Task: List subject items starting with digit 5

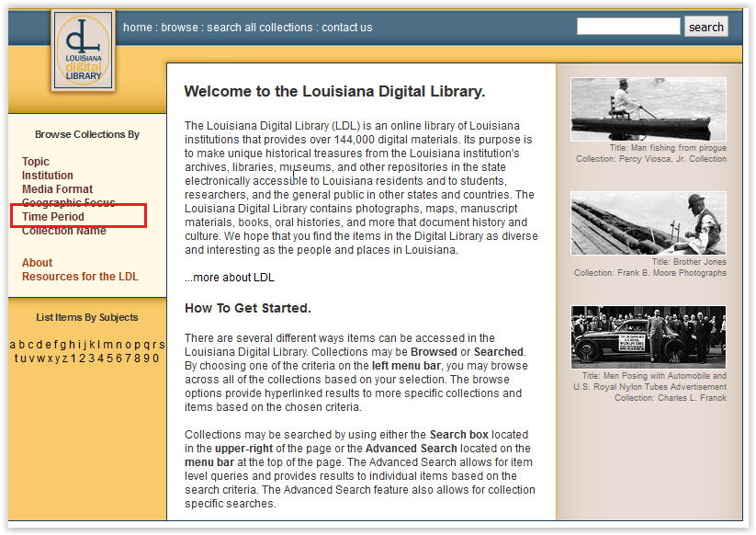Action: click(110, 359)
